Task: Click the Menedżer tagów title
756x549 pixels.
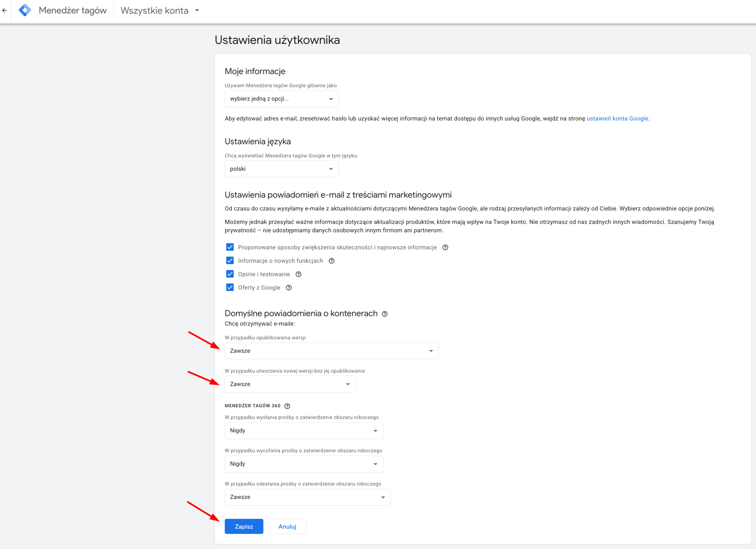Action: click(x=73, y=10)
